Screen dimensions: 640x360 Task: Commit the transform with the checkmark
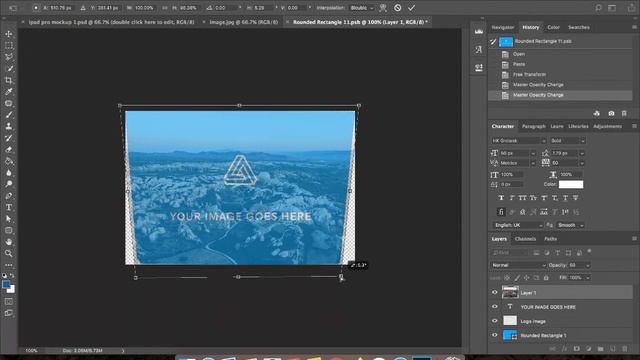[411, 8]
